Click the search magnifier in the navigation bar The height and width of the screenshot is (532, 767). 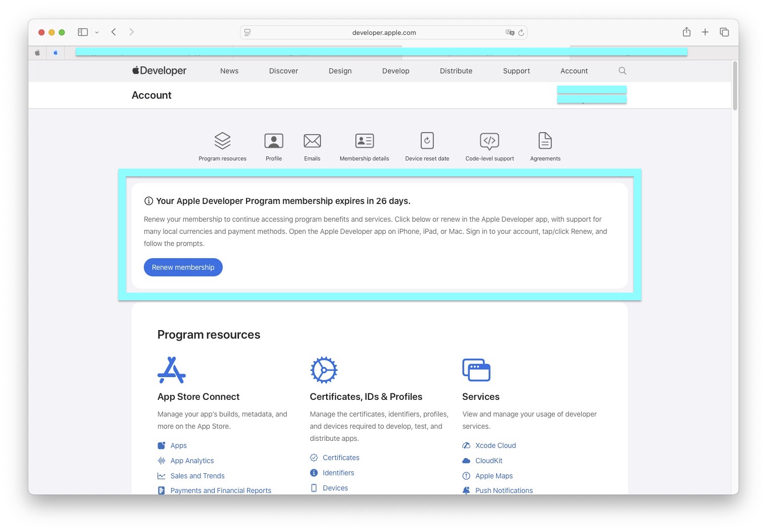tap(623, 71)
